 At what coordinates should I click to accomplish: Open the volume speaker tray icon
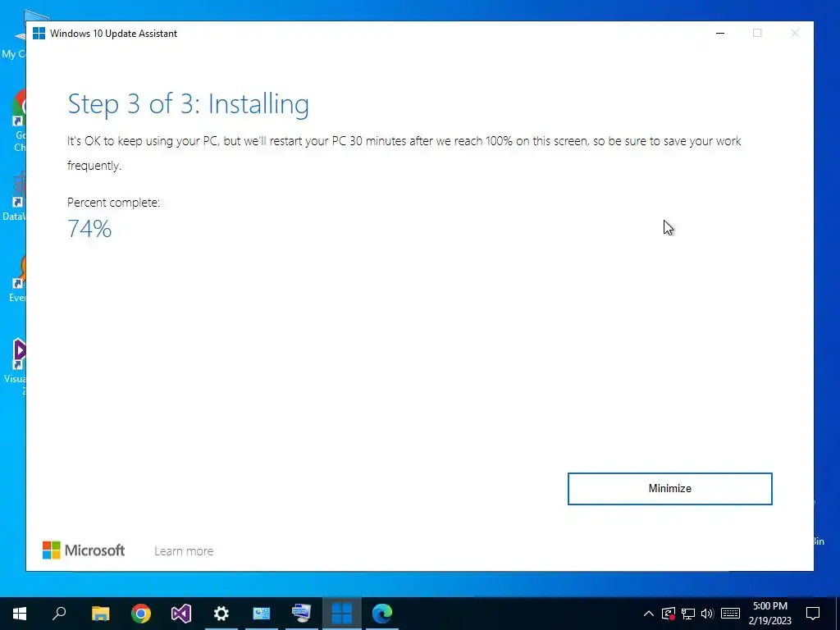point(707,614)
